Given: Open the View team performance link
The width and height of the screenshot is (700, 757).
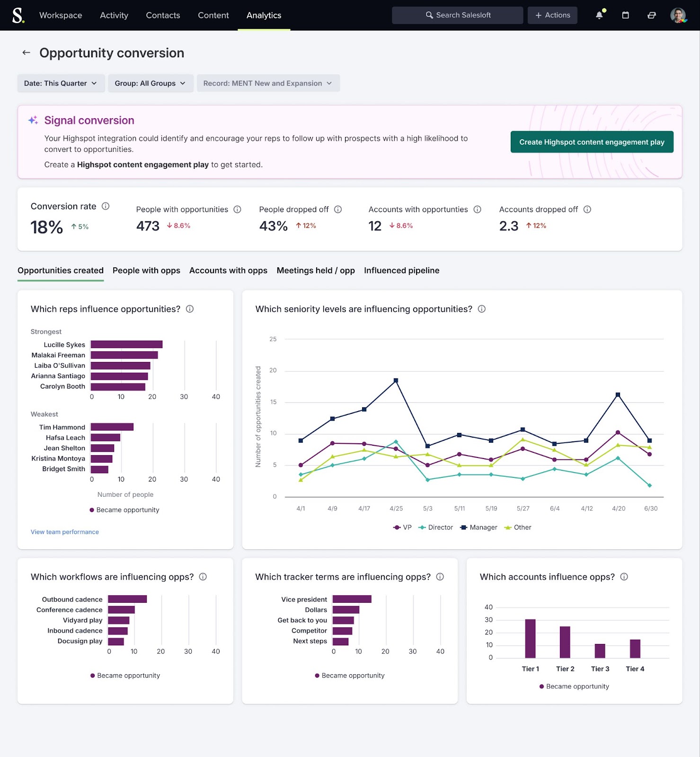Looking at the screenshot, I should click(x=65, y=532).
